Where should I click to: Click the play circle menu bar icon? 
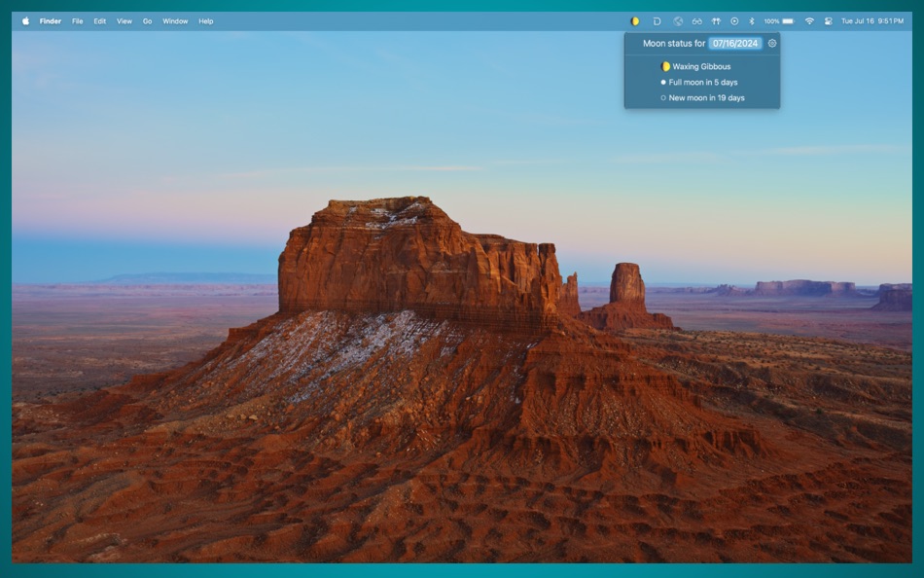click(x=734, y=21)
